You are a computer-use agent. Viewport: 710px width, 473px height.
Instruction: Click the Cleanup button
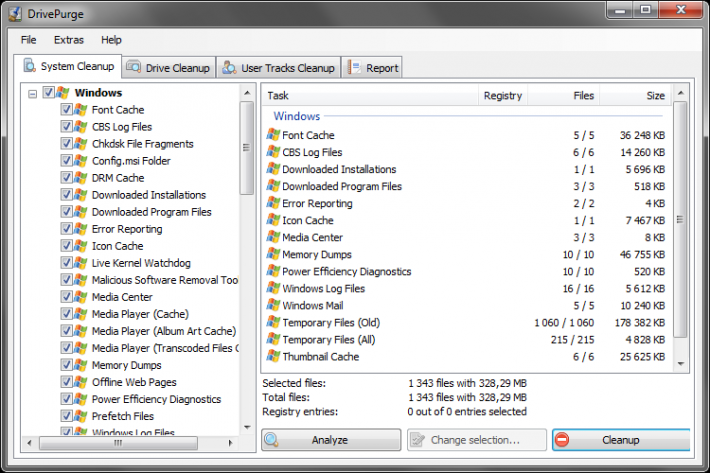621,440
